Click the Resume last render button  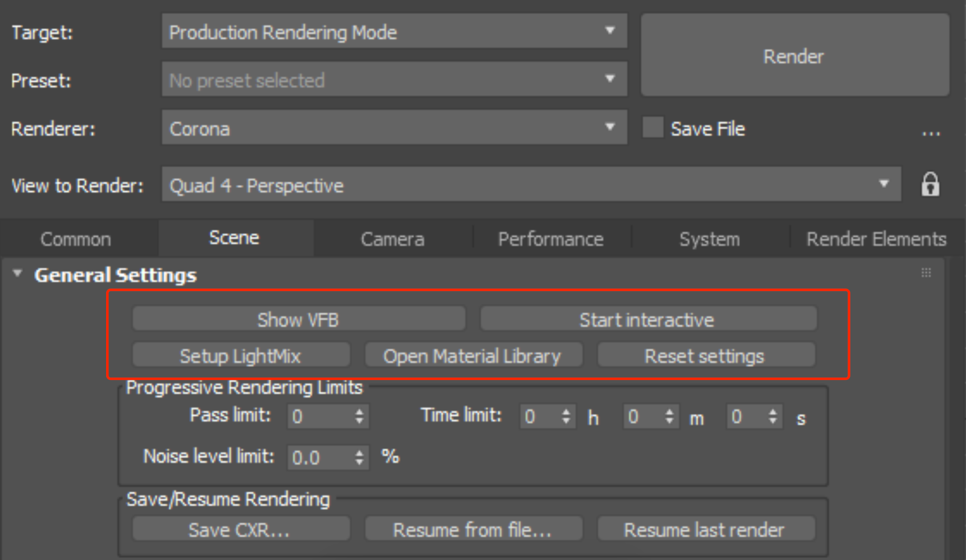click(704, 530)
